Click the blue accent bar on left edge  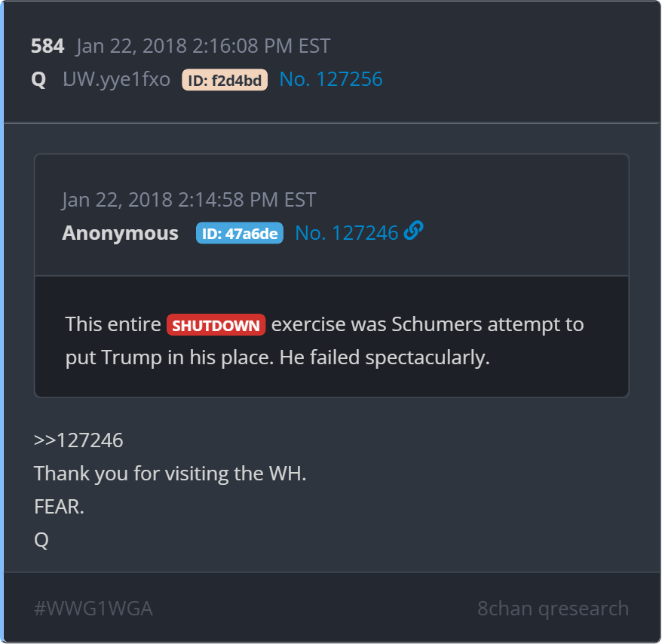click(2, 322)
